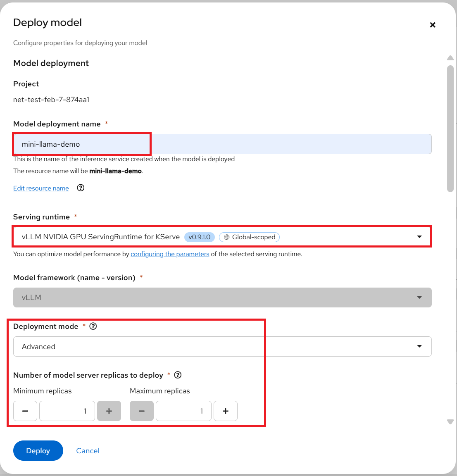This screenshot has width=457, height=476.
Task: Click the Minimum replicas number field
Action: tap(67, 411)
